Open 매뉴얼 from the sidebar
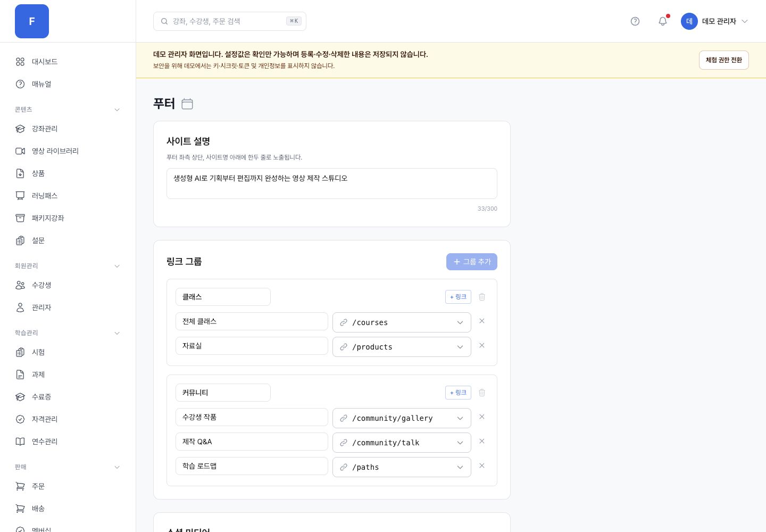The image size is (766, 532). tap(68, 84)
